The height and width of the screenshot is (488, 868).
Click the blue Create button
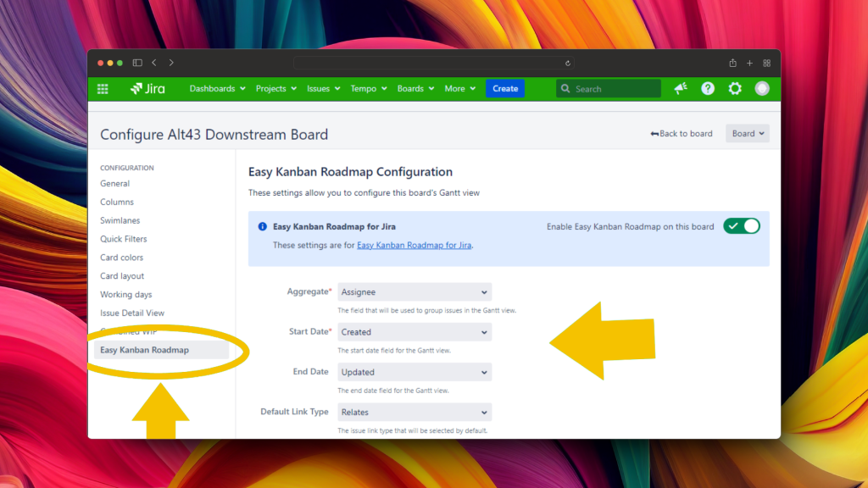(x=505, y=89)
